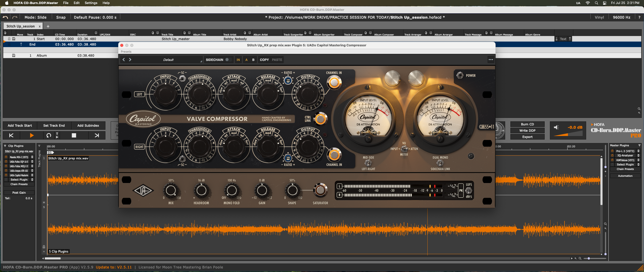The image size is (644, 272).
Task: Click the Write DDP button
Action: point(527,130)
